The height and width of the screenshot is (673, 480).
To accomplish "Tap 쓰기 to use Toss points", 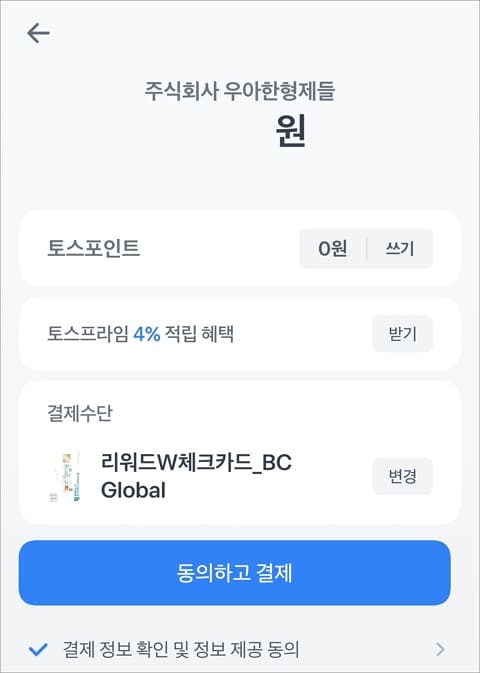I will (x=400, y=249).
